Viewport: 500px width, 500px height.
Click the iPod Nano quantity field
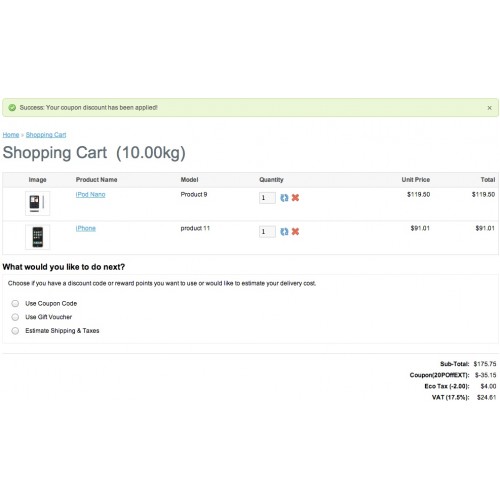(267, 198)
